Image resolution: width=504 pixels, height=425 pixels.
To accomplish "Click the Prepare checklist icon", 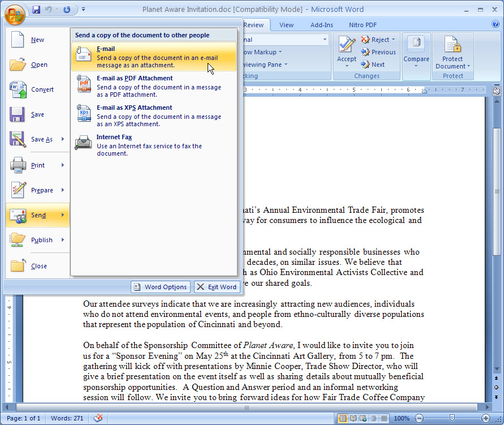I will coord(18,190).
